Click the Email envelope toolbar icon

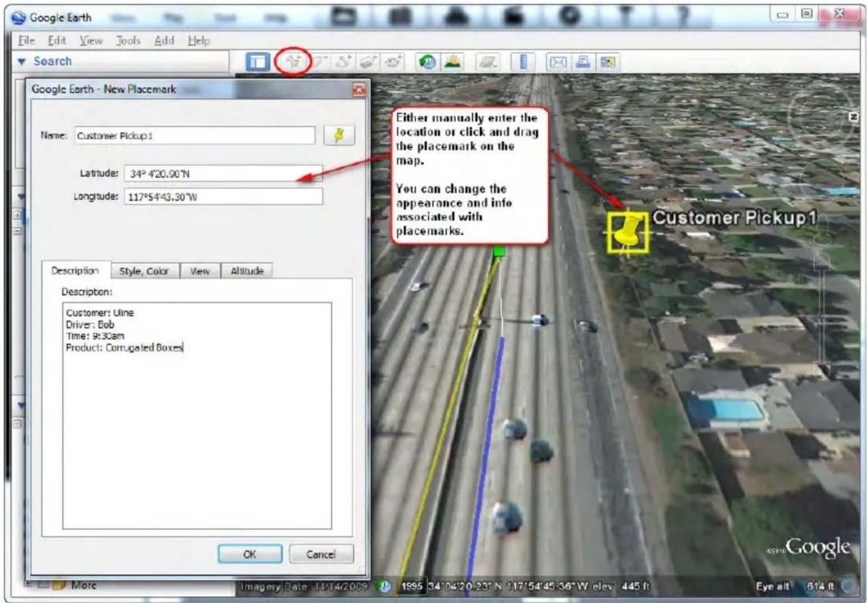click(558, 62)
